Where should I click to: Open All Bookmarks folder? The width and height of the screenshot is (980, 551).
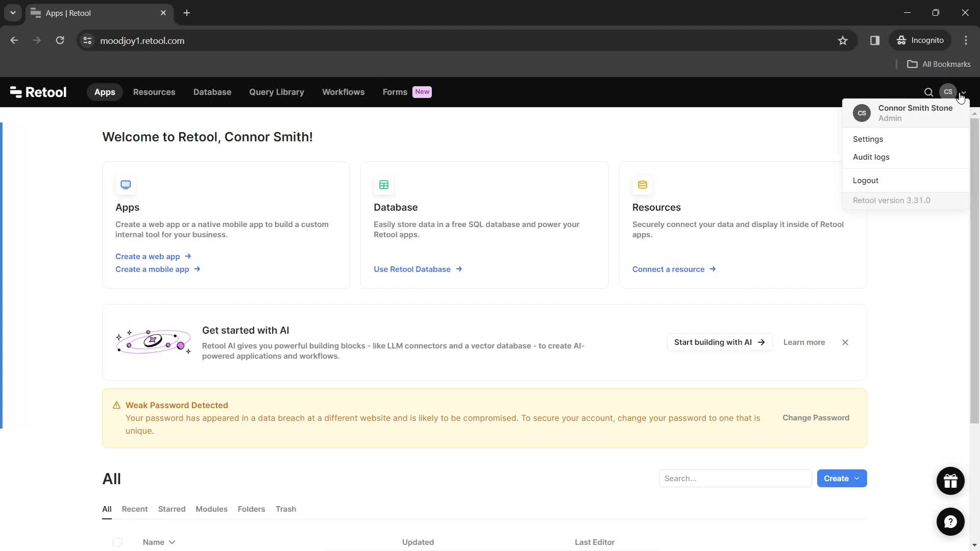(x=939, y=64)
